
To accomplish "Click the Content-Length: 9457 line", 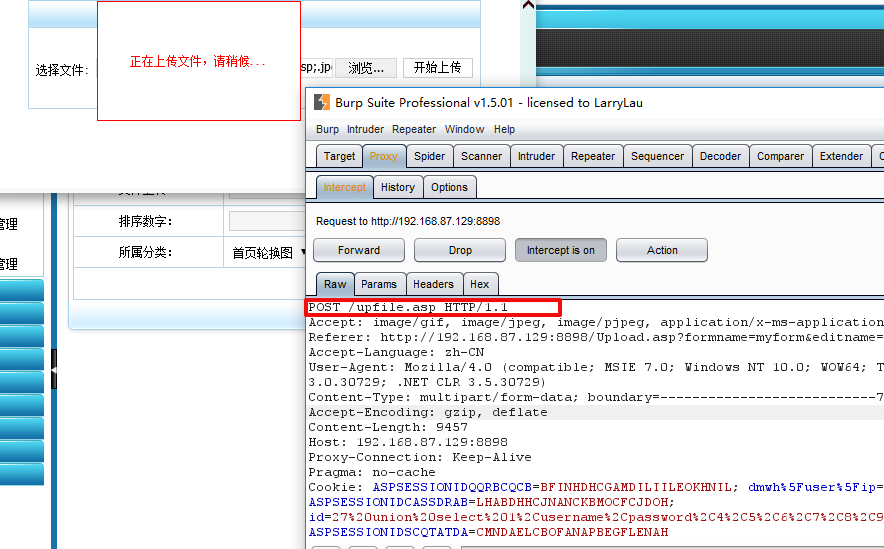I will click(x=388, y=427).
